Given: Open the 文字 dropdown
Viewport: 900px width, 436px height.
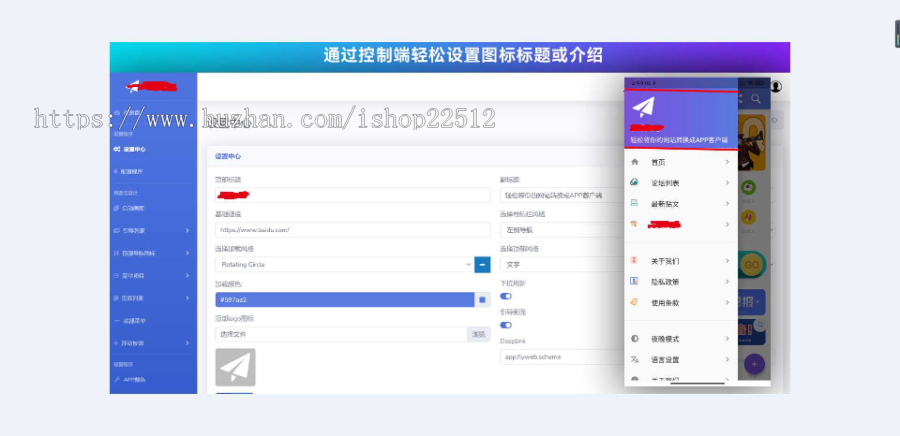Looking at the screenshot, I should coord(561,265).
